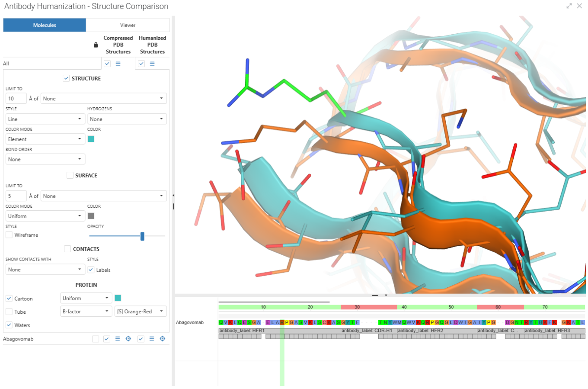The image size is (588, 389).
Task: Enable the Tube protein display
Action: 9,312
